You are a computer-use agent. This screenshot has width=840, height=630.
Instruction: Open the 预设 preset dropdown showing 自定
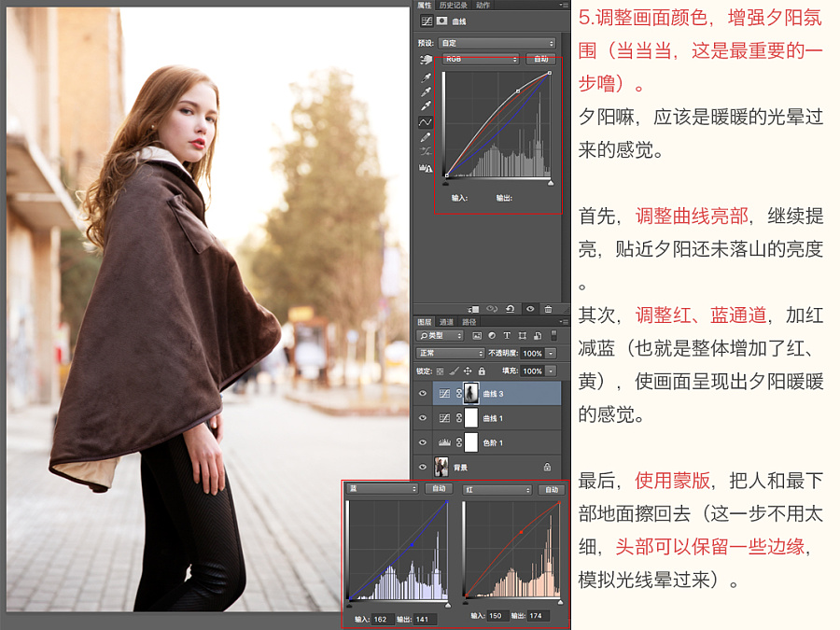pos(497,43)
